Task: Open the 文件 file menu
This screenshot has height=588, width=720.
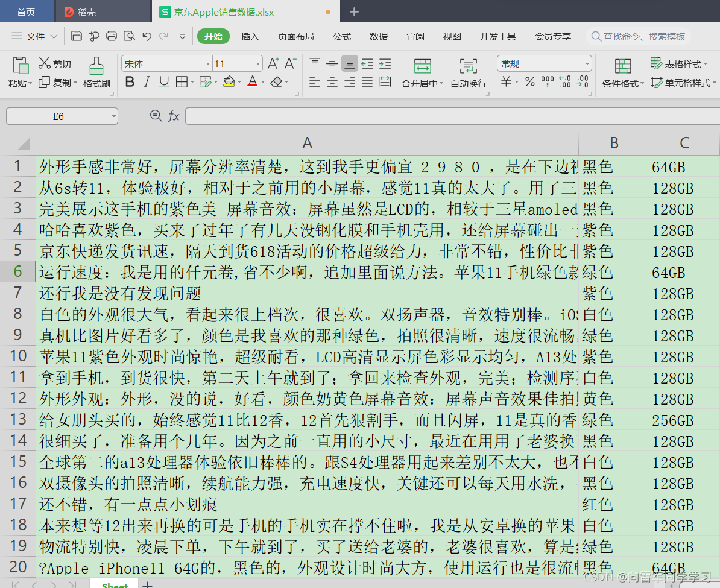Action: [34, 36]
